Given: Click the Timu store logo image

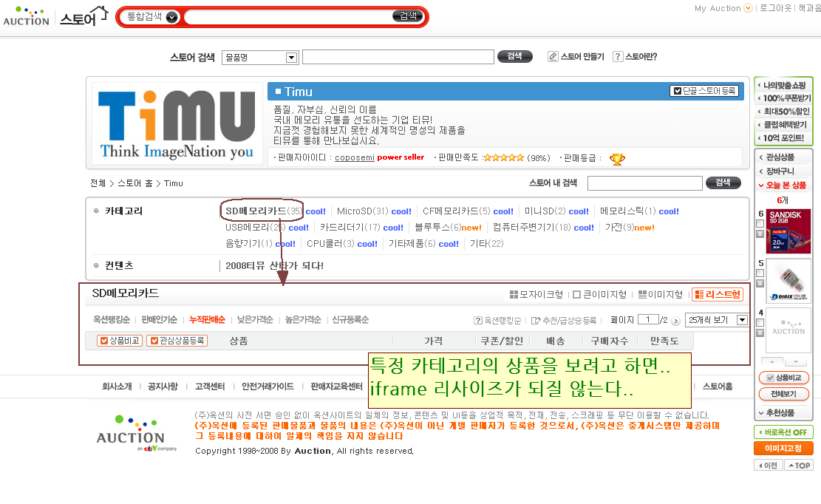Looking at the screenshot, I should [177, 123].
